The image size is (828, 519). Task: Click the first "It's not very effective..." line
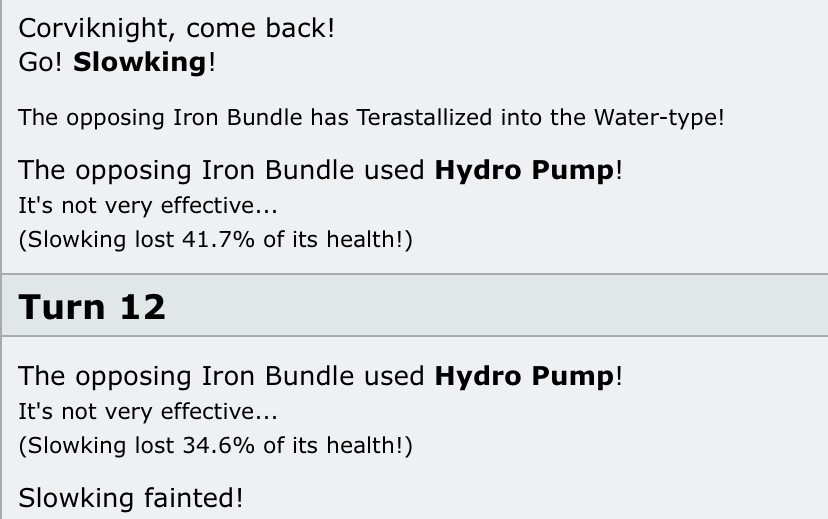click(148, 206)
